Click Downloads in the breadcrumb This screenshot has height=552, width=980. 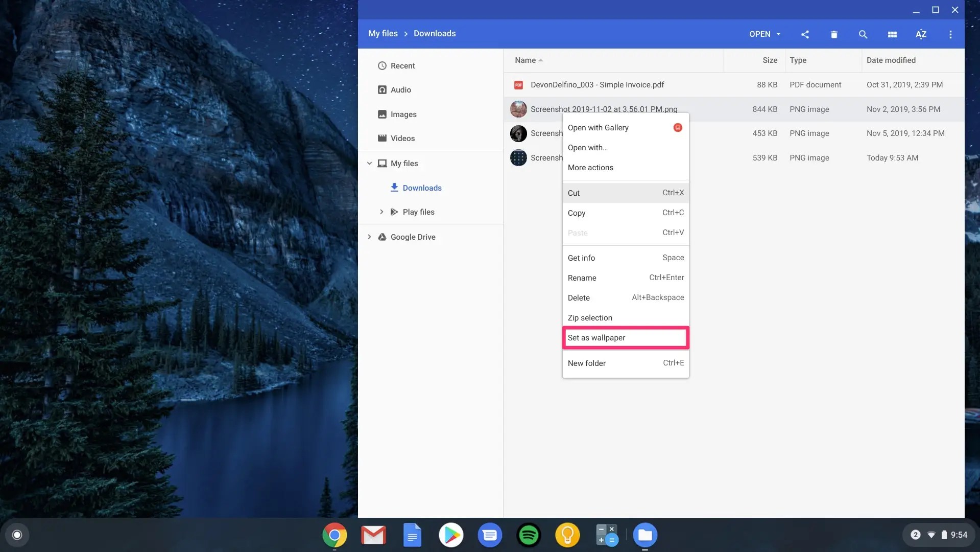[x=435, y=34]
